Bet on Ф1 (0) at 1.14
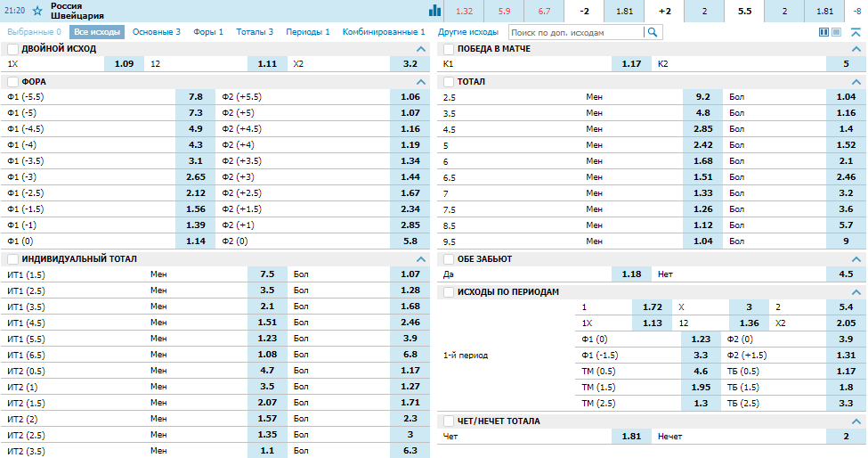The image size is (868, 458). (195, 241)
